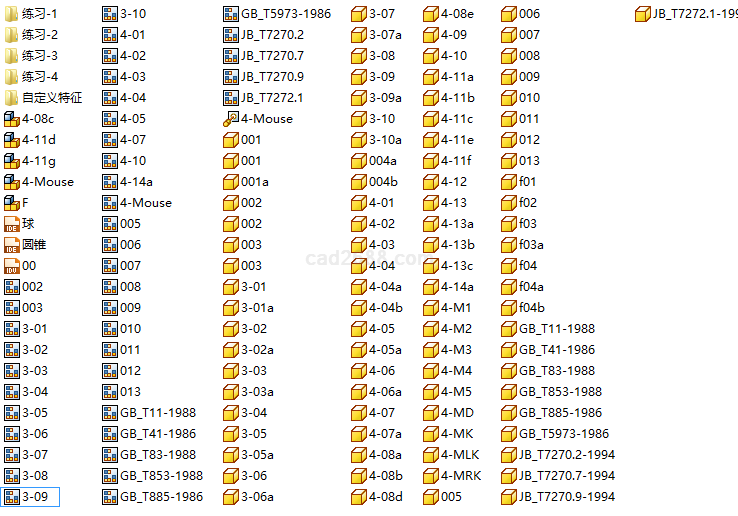This screenshot has height=516, width=738.
Task: Open the 练习-3 folder
Action: coord(39,56)
